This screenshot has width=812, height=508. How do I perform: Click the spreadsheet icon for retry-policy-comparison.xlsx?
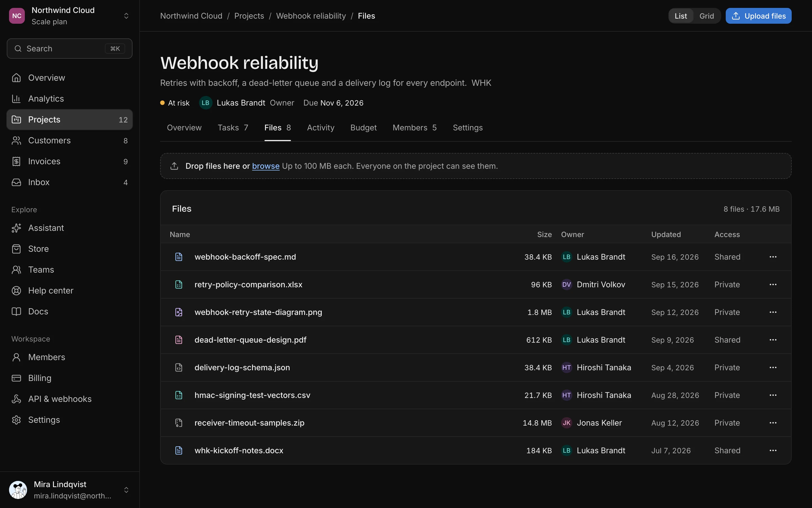(x=179, y=284)
